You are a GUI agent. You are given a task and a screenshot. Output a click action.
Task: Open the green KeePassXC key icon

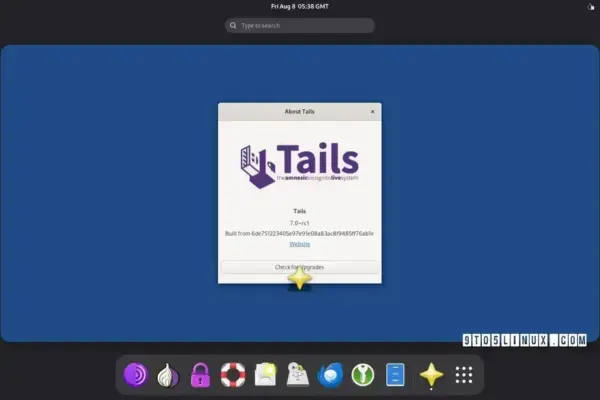click(x=363, y=375)
